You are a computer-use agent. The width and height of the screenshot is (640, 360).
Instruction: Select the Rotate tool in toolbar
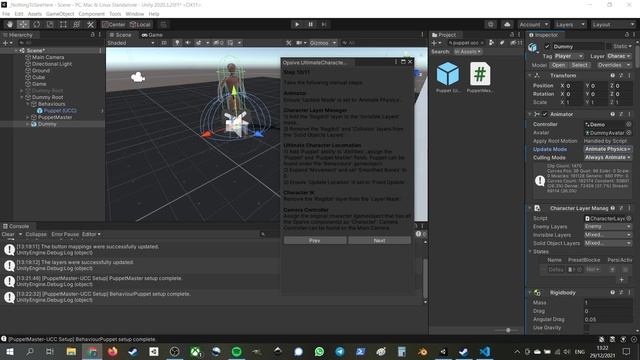coord(37,24)
